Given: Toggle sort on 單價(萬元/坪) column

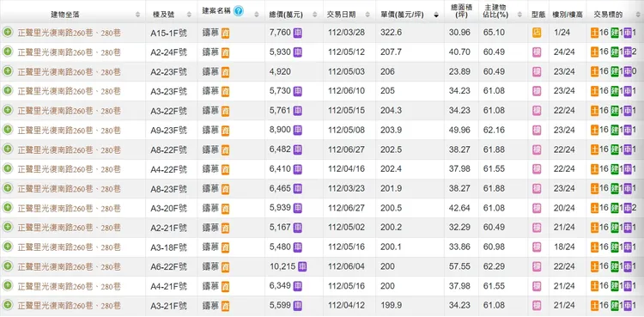Looking at the screenshot, I should (x=435, y=15).
